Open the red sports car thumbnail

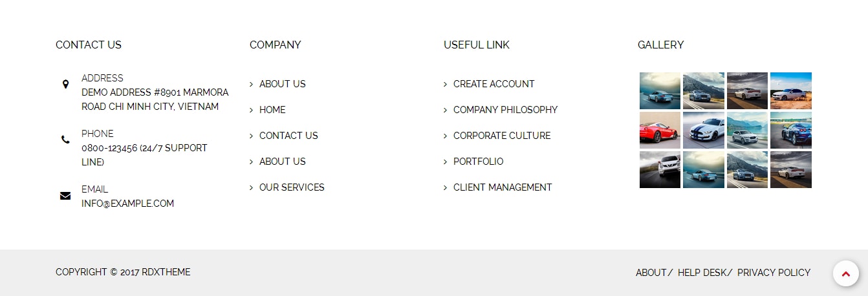click(x=660, y=130)
